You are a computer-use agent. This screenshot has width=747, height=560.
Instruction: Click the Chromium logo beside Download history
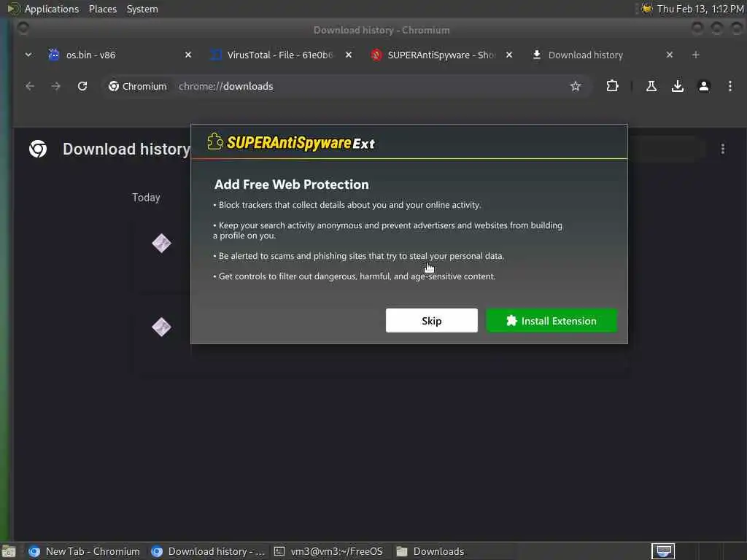(x=38, y=149)
